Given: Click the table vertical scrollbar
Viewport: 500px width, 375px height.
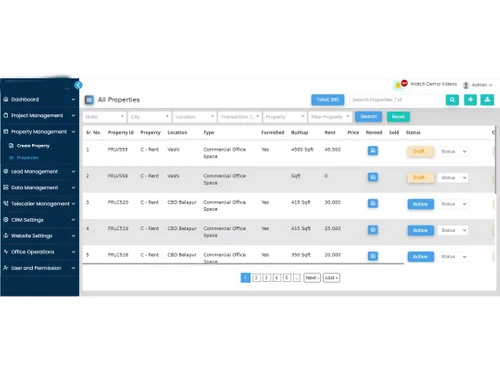Looking at the screenshot, I should 495,159.
